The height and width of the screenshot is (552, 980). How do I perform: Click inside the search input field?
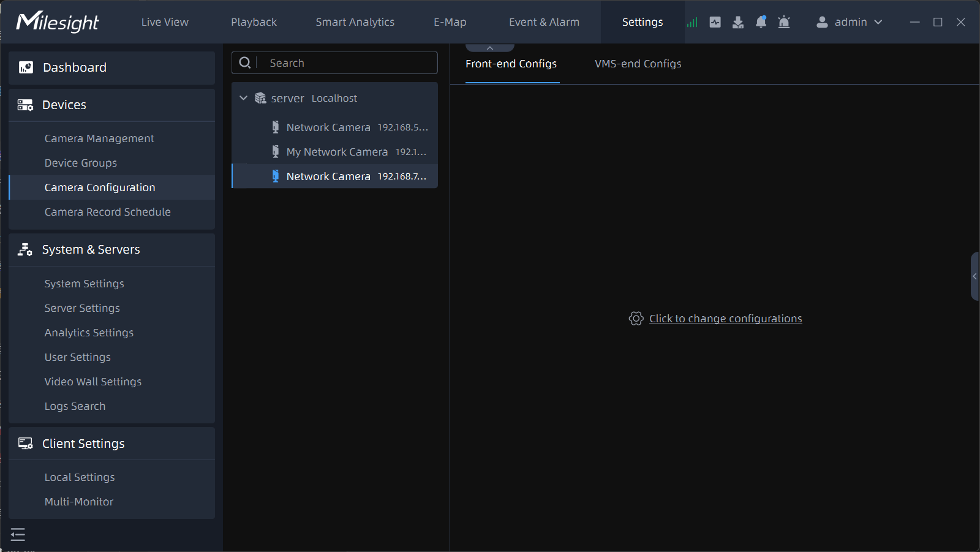pyautogui.click(x=343, y=62)
